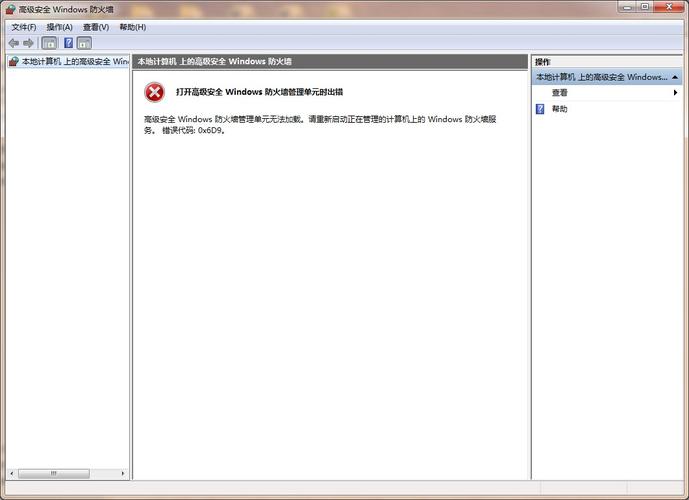
Task: Click the horizontal scrollbar thumb in tree pane
Action: pyautogui.click(x=54, y=473)
